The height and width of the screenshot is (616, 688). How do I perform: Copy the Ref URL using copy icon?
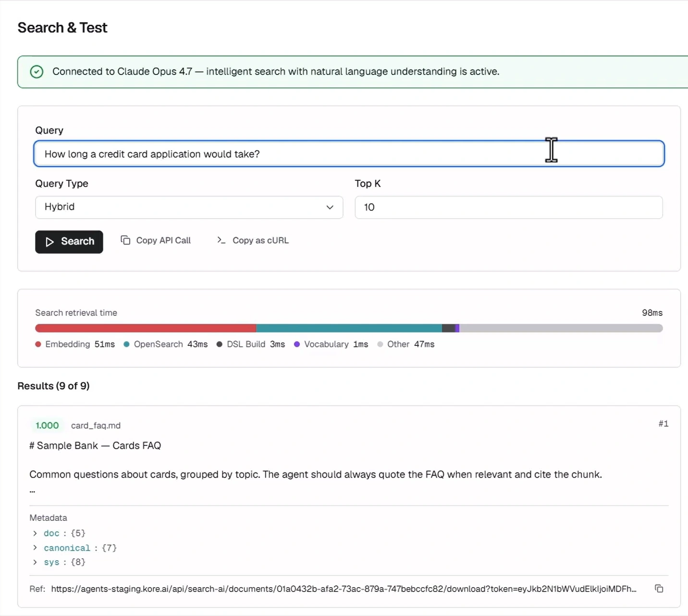tap(659, 589)
